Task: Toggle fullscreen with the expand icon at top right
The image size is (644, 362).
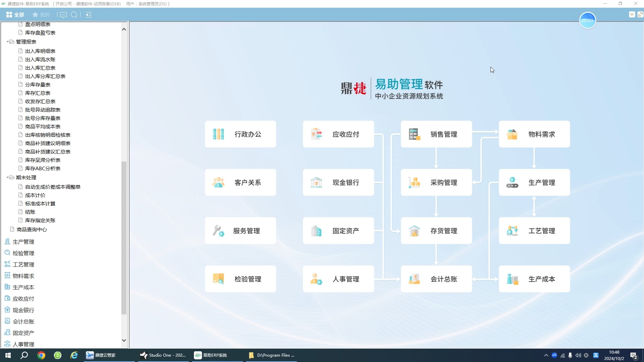Action: coord(641,14)
